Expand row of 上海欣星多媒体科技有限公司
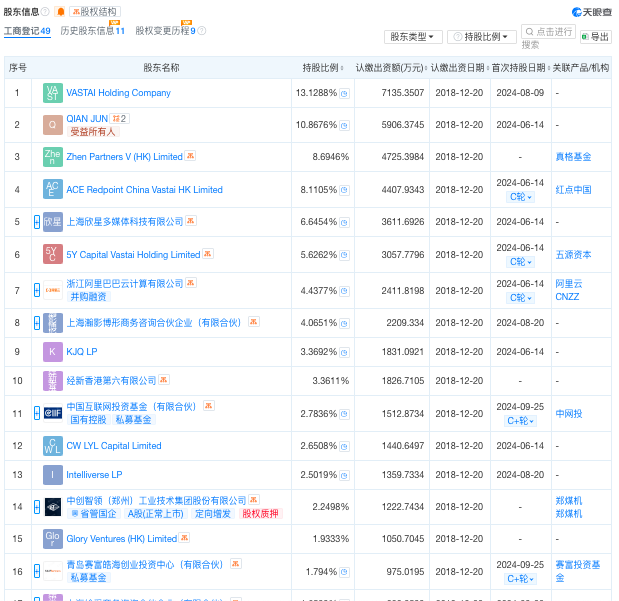The height and width of the screenshot is (601, 619). 37,222
